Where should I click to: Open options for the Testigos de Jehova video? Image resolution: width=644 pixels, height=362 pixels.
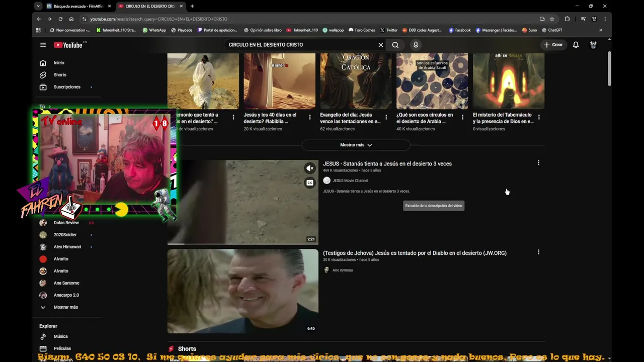pyautogui.click(x=538, y=252)
